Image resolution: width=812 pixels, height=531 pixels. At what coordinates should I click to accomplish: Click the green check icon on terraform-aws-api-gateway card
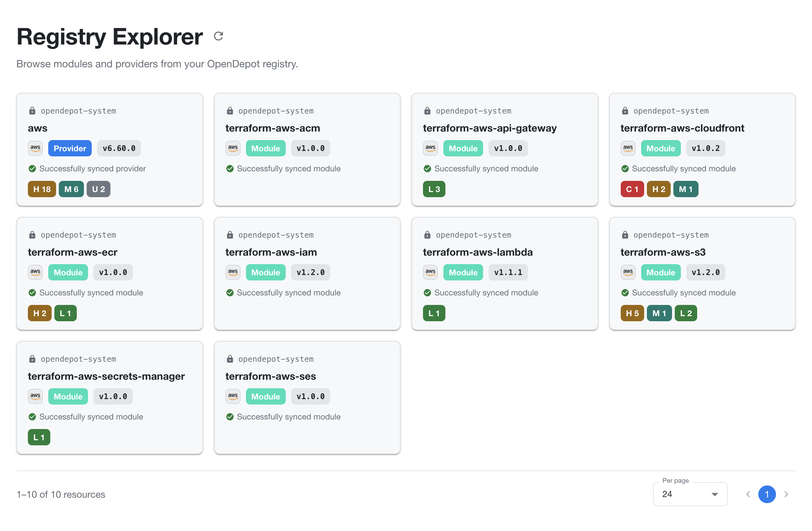pos(427,169)
